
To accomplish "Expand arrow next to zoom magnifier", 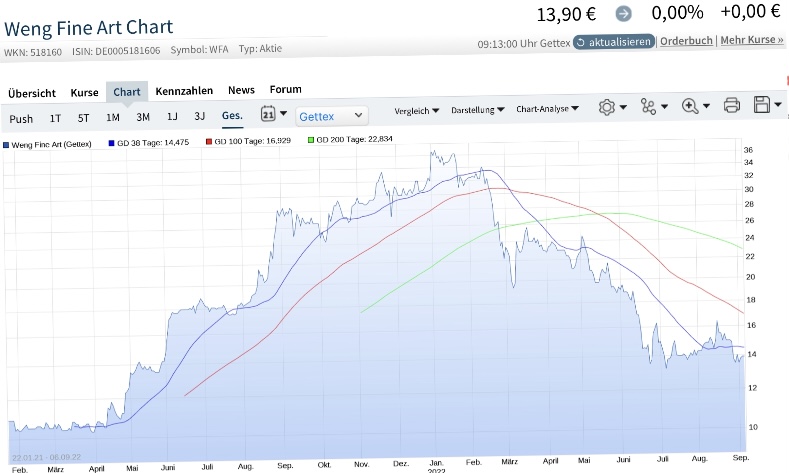I will [706, 106].
